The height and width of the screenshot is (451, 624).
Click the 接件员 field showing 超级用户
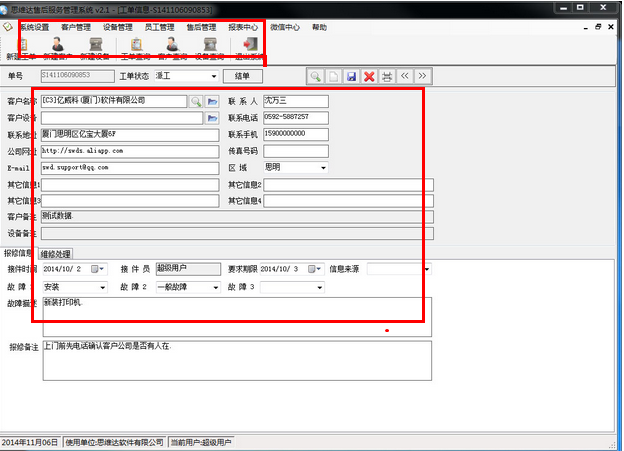(x=188, y=269)
